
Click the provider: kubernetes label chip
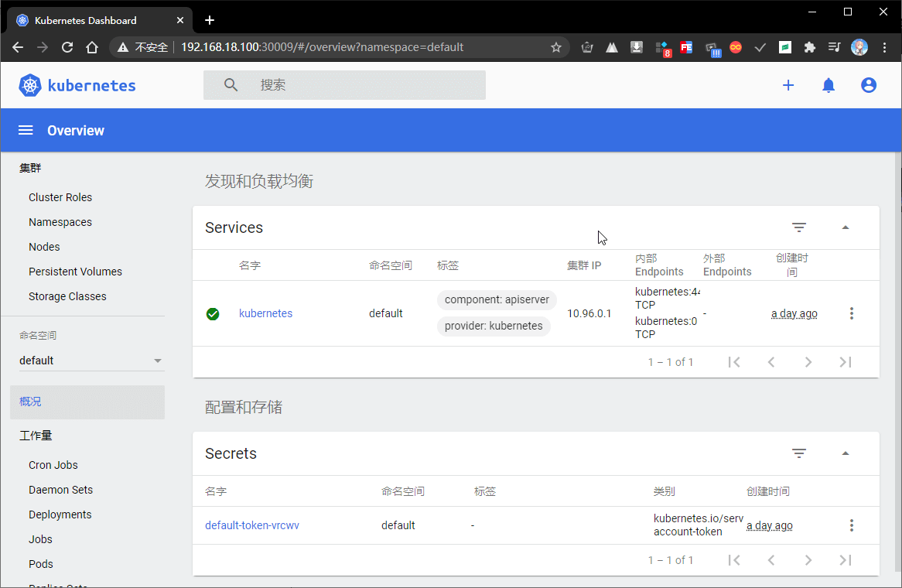tap(494, 326)
